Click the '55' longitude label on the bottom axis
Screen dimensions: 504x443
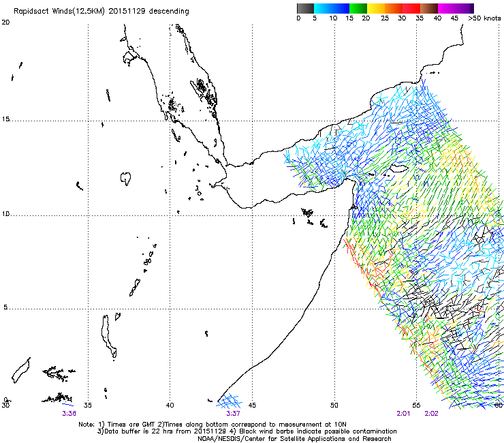coord(416,406)
